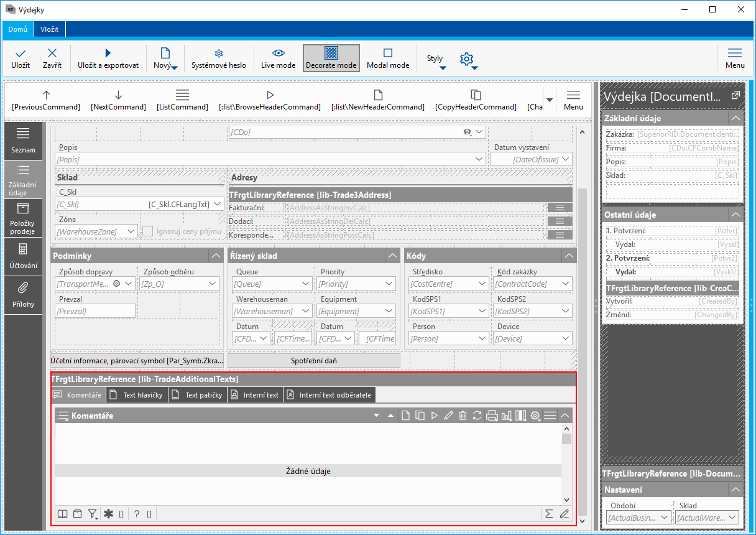Toggle Ignoruj ceny příjmu checkbox

[x=148, y=231]
